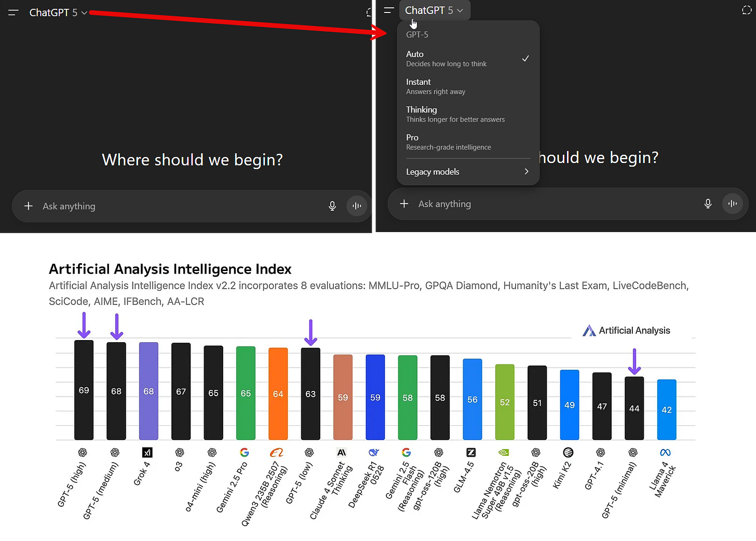Click DeepSeek whale logo under the chart

(374, 453)
